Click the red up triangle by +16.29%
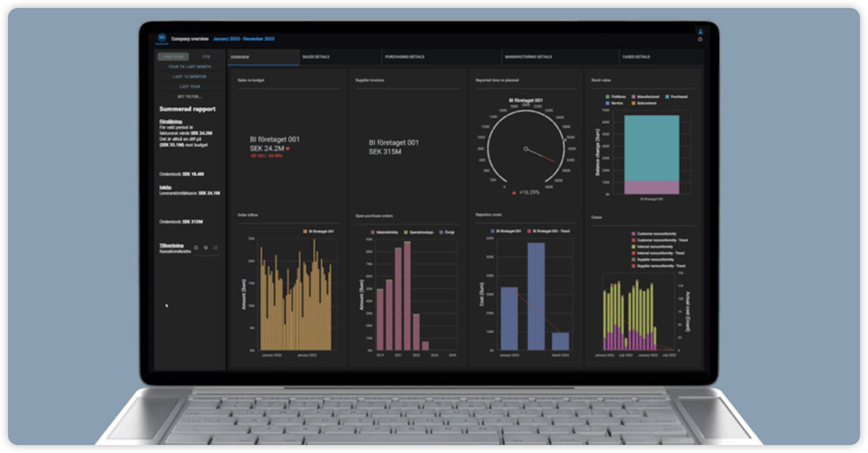The height and width of the screenshot is (453, 868). tap(513, 193)
